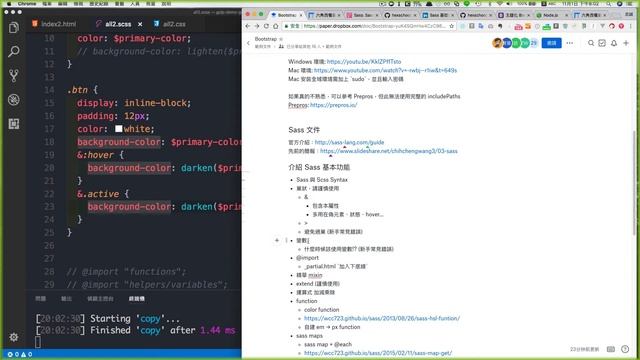
Task: Switch to the Bootstrap Chrome tab
Action: point(287,15)
